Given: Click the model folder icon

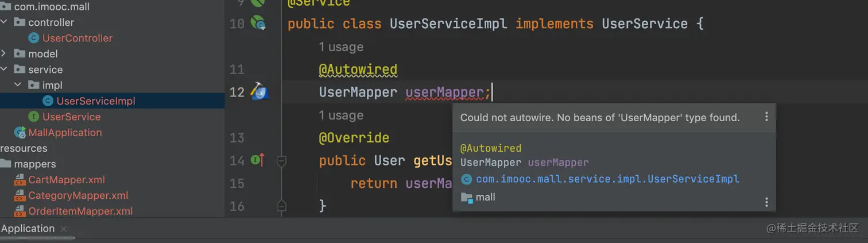Looking at the screenshot, I should 20,53.
